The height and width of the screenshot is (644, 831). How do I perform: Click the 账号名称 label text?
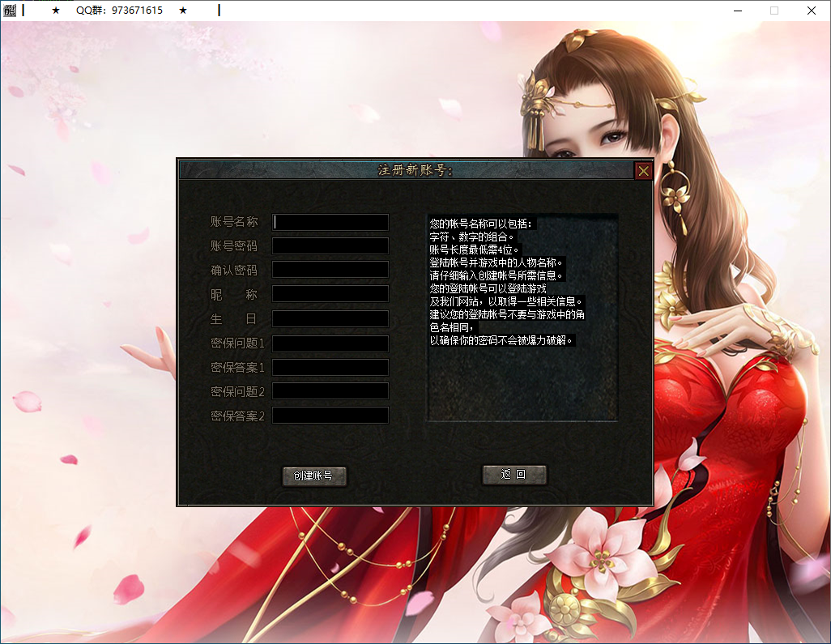click(235, 221)
